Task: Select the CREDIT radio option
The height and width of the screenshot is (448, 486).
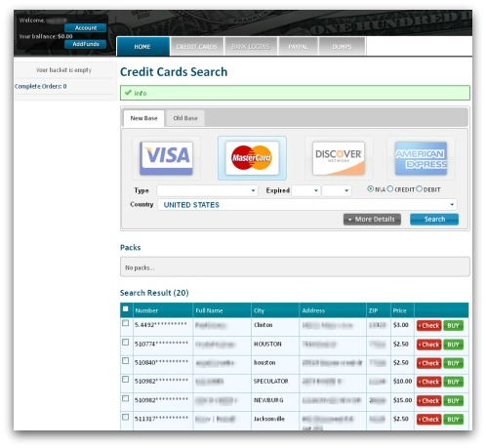Action: (x=390, y=188)
